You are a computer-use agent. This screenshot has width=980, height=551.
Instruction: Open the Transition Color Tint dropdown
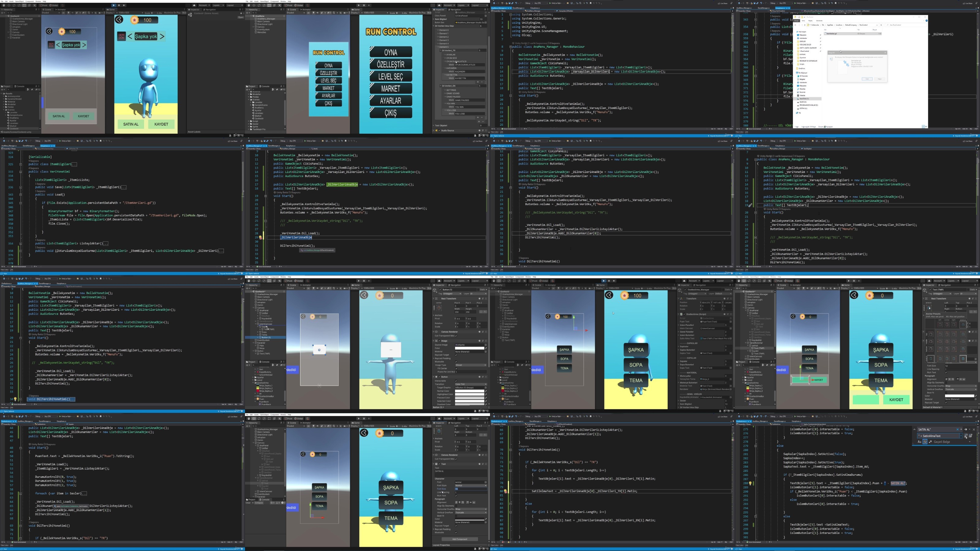pos(471,384)
